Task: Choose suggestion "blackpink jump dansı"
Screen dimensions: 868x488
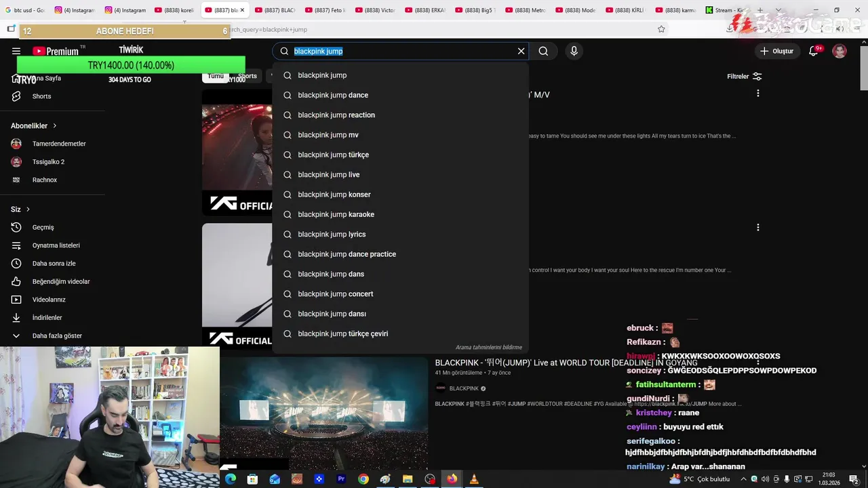Action: point(401,314)
